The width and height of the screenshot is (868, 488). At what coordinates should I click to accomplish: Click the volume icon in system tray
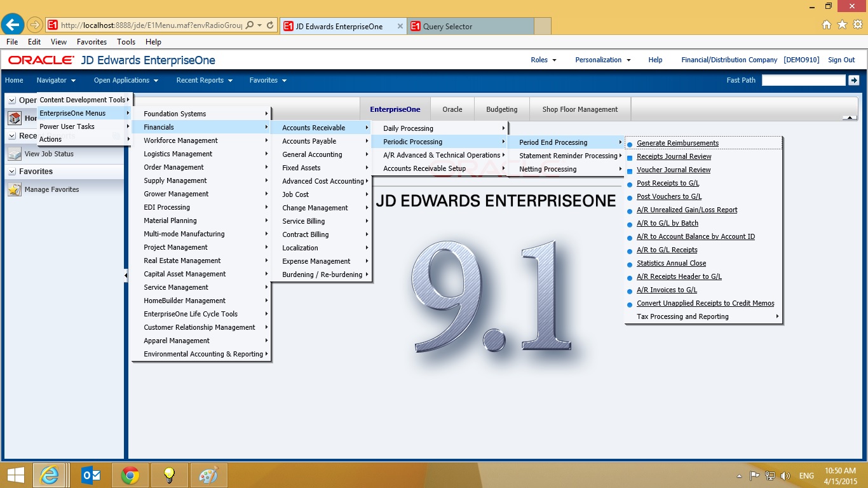pyautogui.click(x=786, y=475)
